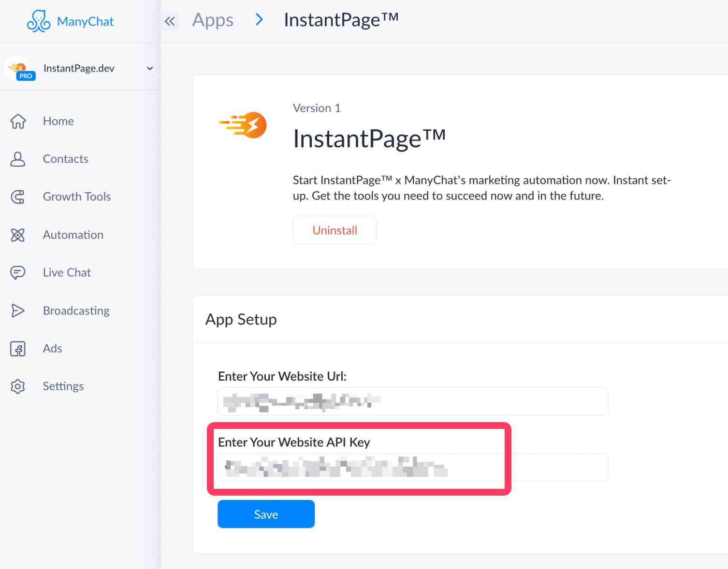The width and height of the screenshot is (728, 569).
Task: Collapse the sidebar with double-chevron icon
Action: click(x=170, y=21)
